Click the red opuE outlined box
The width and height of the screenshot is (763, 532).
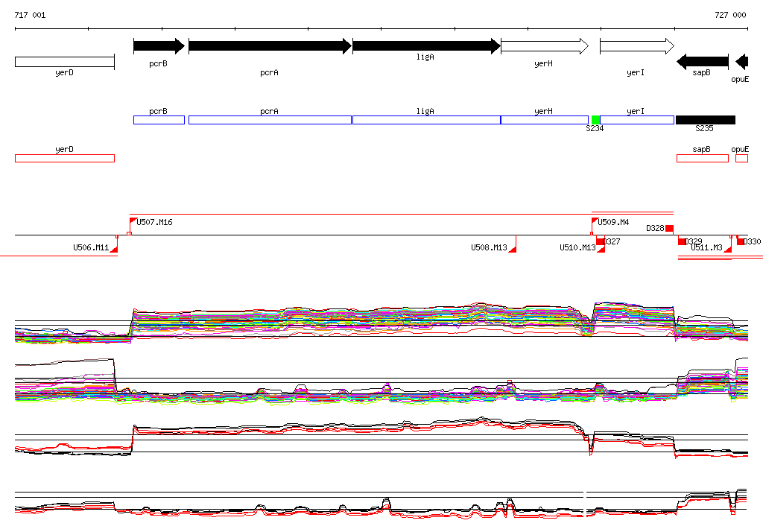[x=741, y=158]
